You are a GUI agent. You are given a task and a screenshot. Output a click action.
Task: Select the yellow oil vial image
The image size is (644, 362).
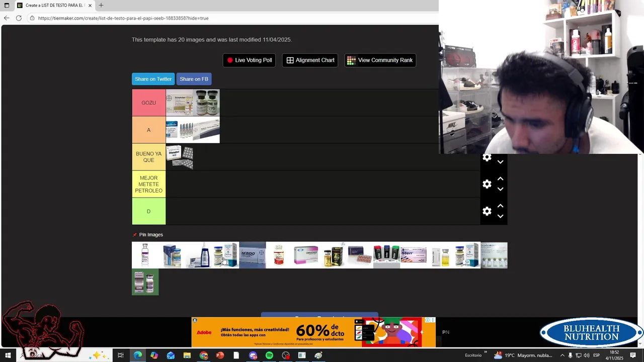point(440,255)
